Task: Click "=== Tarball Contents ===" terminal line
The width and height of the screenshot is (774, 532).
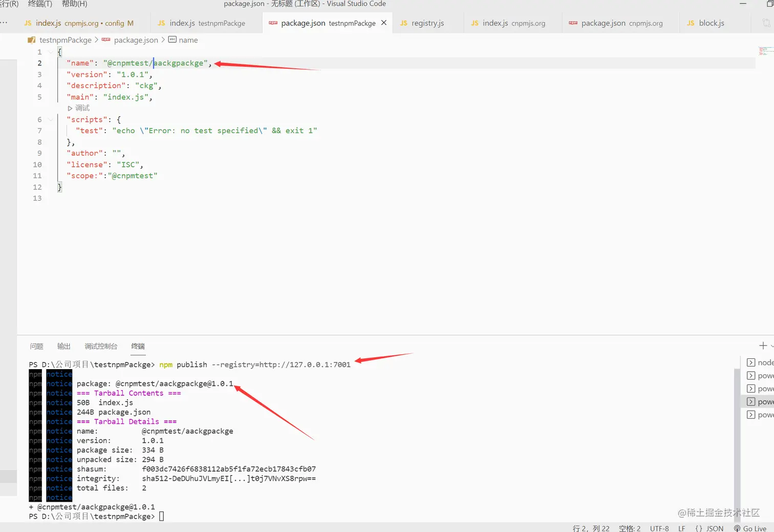Action: click(x=128, y=393)
